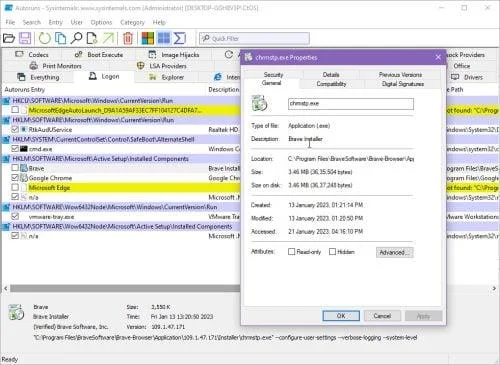Screen dimensions: 500x365
Task: Select the HKCU...CurrentVersion\Run registry key row
Action: (121, 100)
